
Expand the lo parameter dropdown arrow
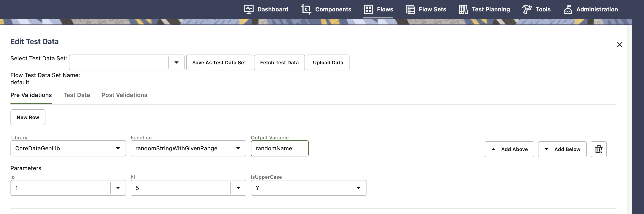(x=118, y=188)
